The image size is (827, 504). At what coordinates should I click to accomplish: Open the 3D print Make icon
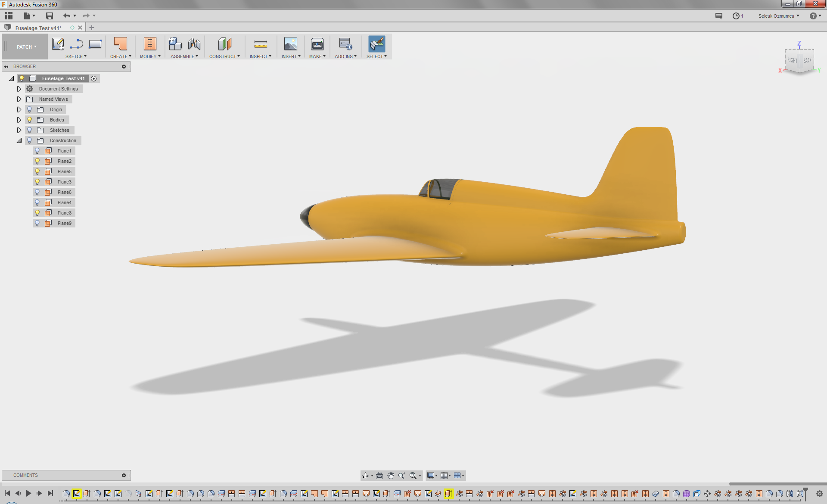coord(317,44)
